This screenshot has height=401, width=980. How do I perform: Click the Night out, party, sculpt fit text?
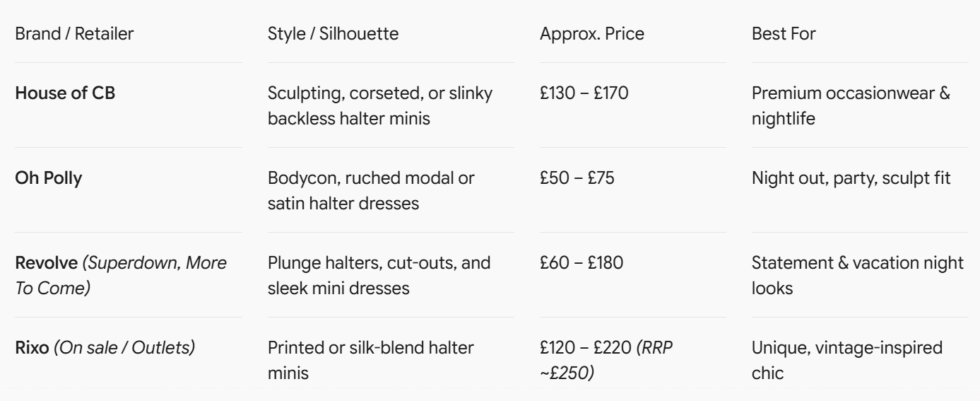(x=851, y=178)
